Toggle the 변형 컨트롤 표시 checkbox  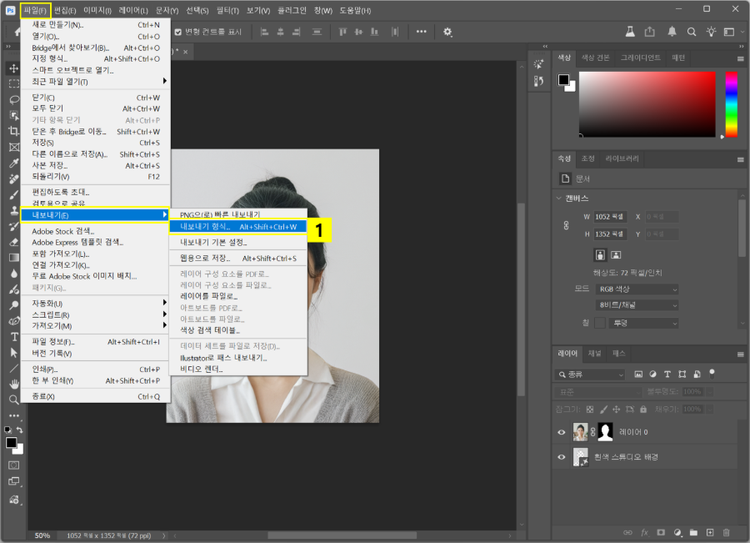(179, 31)
